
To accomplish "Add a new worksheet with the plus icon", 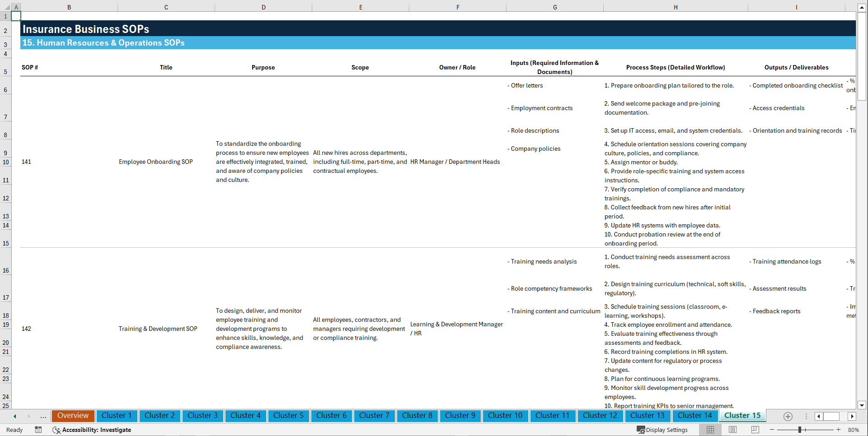I will [x=788, y=416].
